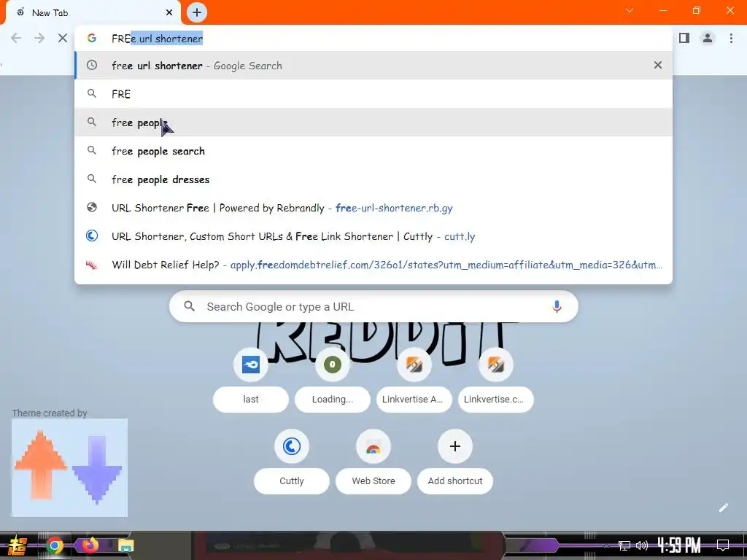Open Chrome from the taskbar
Image resolution: width=747 pixels, height=560 pixels.
[54, 545]
